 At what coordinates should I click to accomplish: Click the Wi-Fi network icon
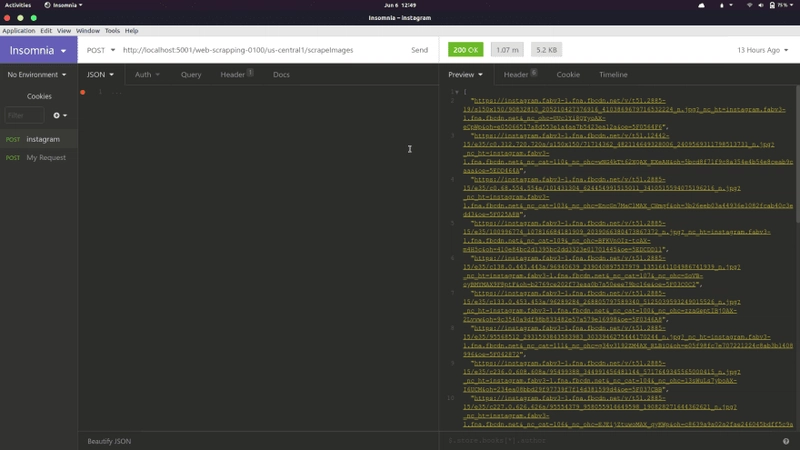[749, 5]
